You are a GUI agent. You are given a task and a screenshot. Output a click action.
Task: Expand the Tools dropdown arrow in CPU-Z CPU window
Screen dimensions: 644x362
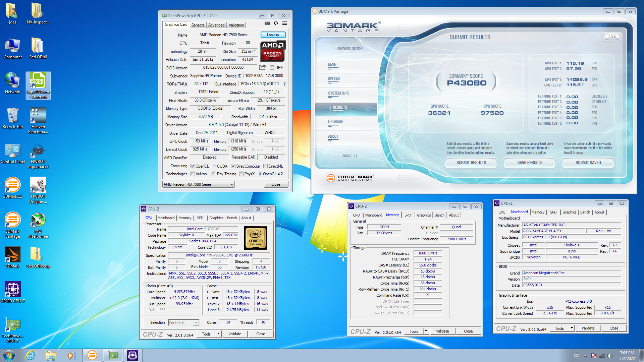(218, 334)
